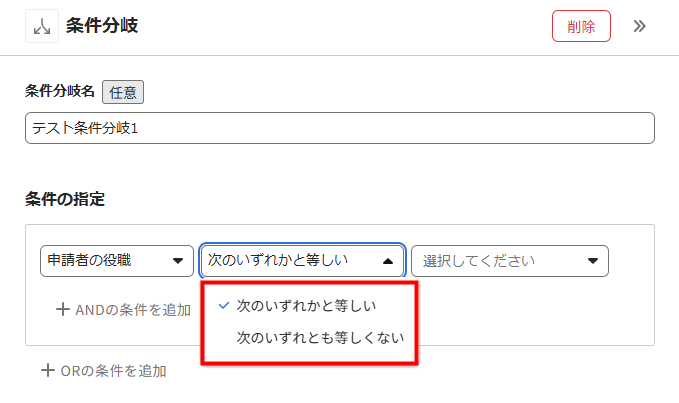Viewport: 679px width, 403px height.
Task: Open the 選択してください value dropdown
Action: coord(510,261)
